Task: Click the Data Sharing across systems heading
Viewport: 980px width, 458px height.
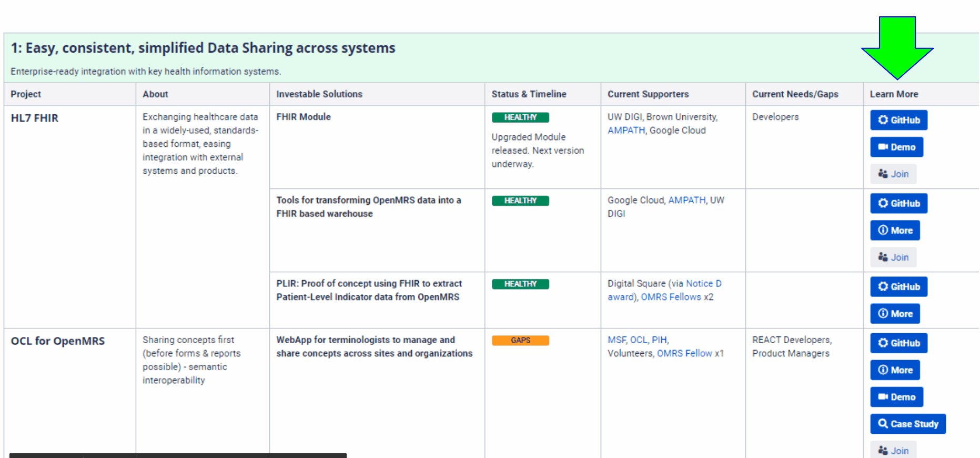Action: coord(203,48)
